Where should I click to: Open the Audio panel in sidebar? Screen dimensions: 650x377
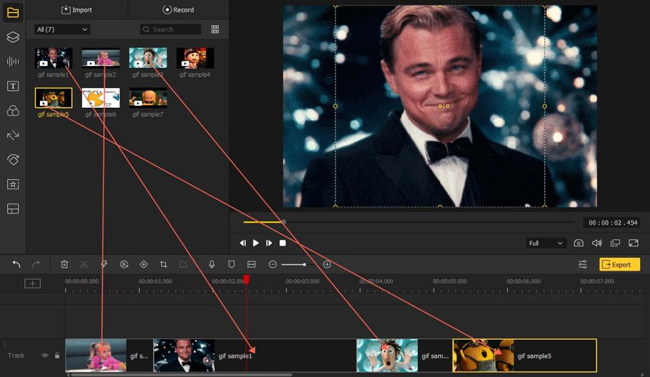[13, 62]
